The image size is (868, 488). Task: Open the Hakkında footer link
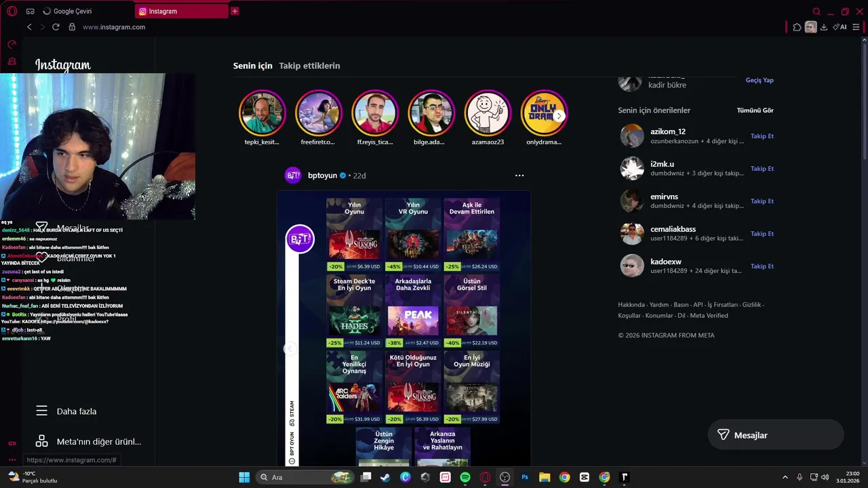coord(631,305)
